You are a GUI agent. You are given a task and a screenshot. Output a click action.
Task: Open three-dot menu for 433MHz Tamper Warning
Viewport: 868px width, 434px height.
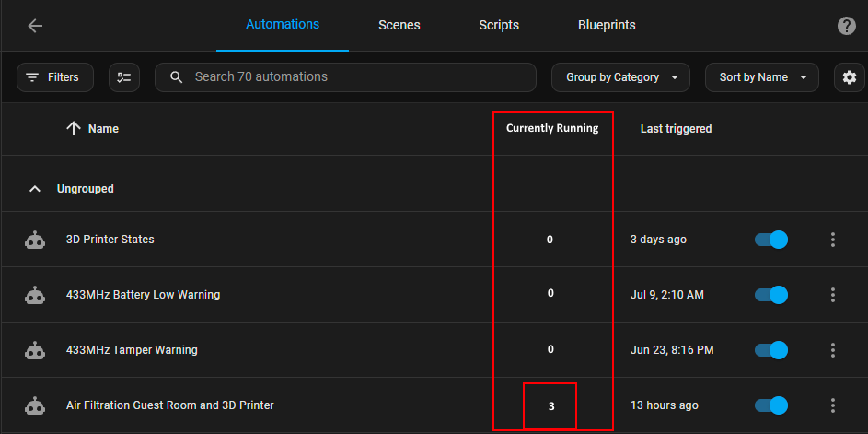pyautogui.click(x=833, y=350)
